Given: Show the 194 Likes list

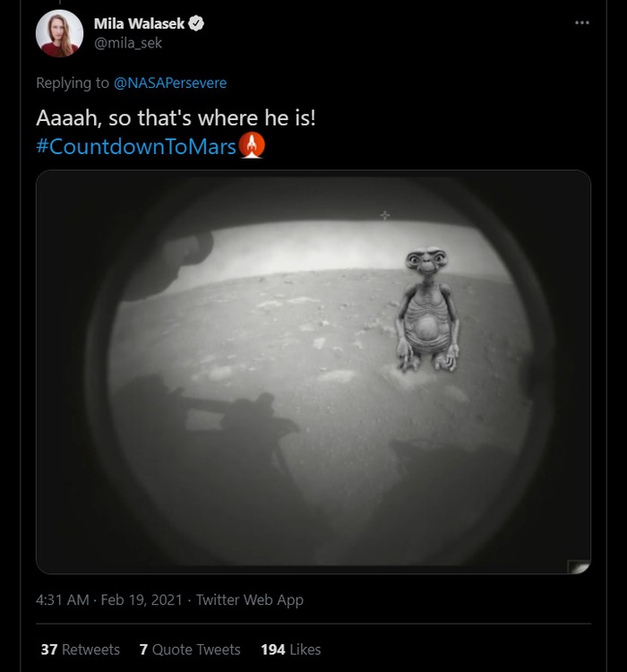Looking at the screenshot, I should coord(290,650).
